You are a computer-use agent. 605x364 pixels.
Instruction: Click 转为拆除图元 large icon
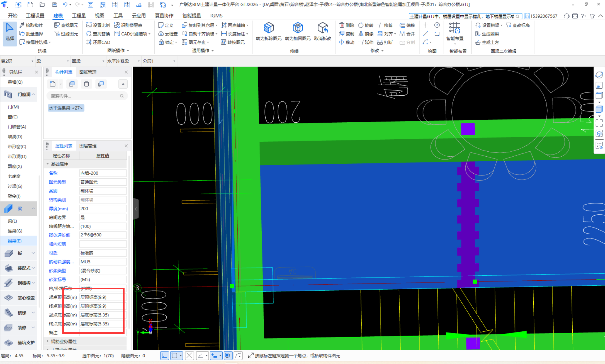point(269,31)
